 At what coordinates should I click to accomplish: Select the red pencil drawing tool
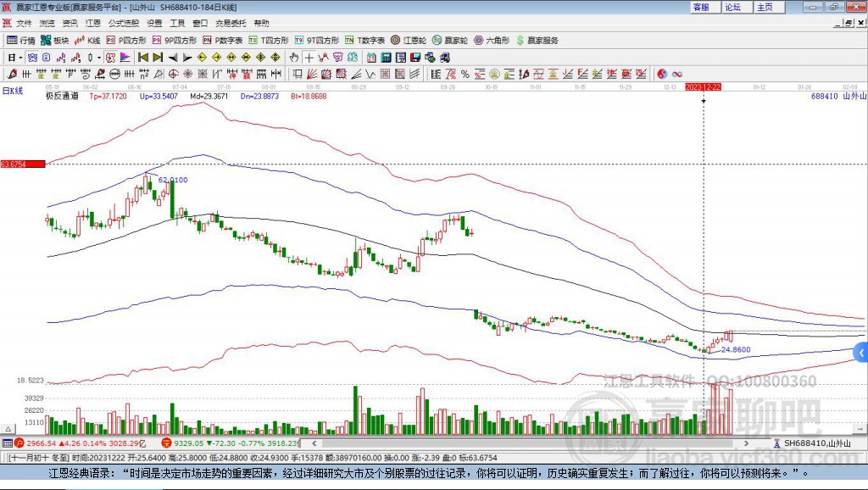tap(12, 75)
